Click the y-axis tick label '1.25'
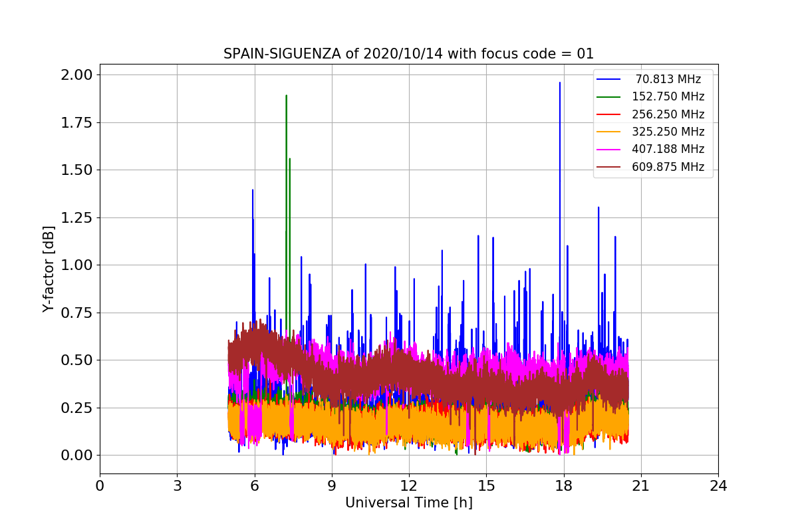This screenshot has height=532, width=798. [x=77, y=218]
